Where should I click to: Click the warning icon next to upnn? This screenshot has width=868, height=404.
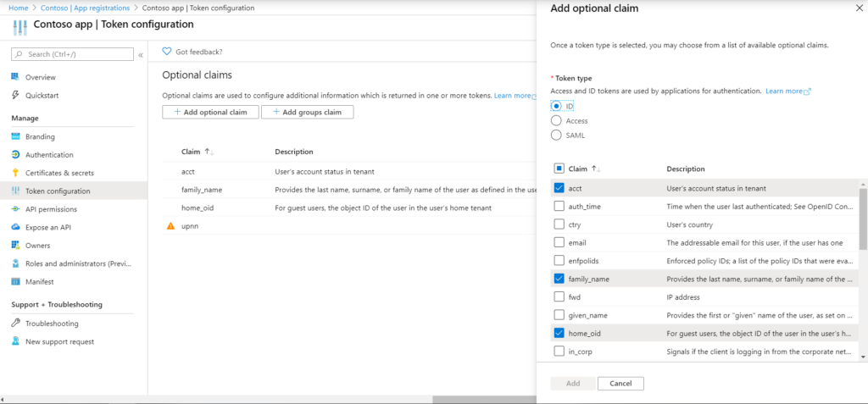(170, 226)
